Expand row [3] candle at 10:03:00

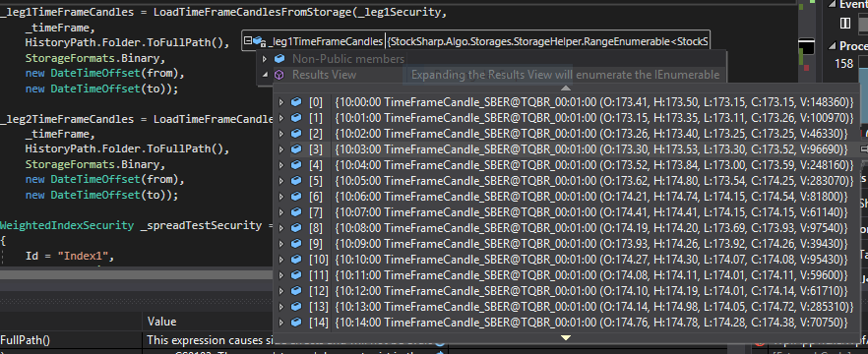pyautogui.click(x=281, y=149)
